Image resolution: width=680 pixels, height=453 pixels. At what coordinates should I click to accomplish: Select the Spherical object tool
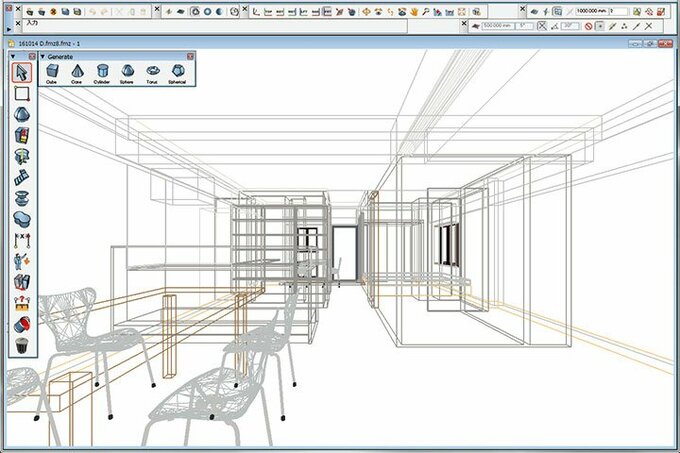point(178,72)
